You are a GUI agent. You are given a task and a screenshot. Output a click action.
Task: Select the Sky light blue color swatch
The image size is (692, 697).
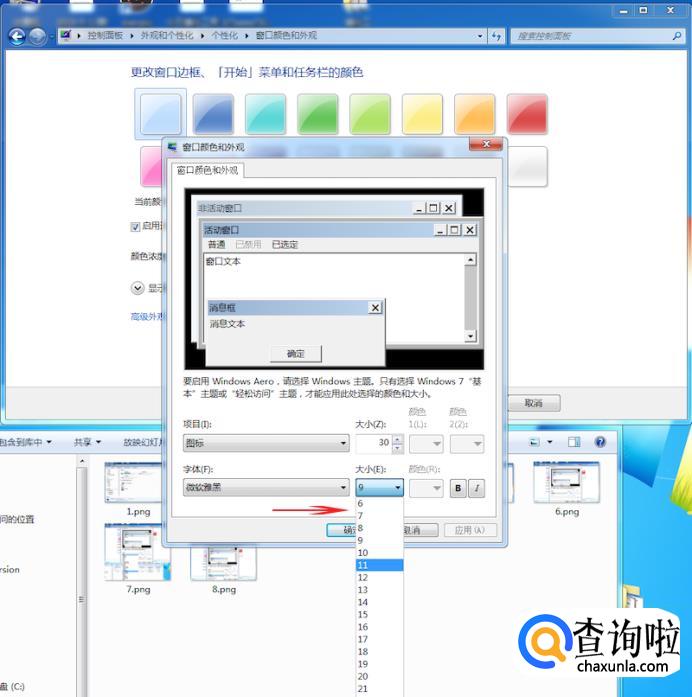[160, 114]
